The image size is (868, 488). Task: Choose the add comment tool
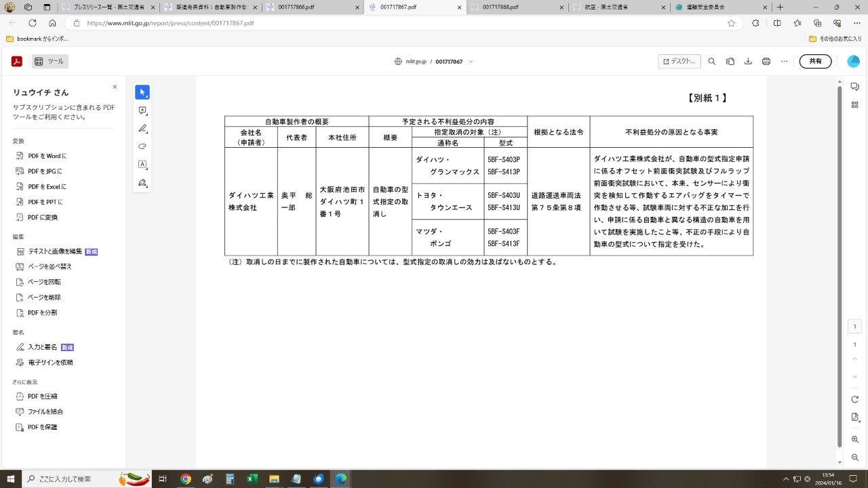coord(142,110)
